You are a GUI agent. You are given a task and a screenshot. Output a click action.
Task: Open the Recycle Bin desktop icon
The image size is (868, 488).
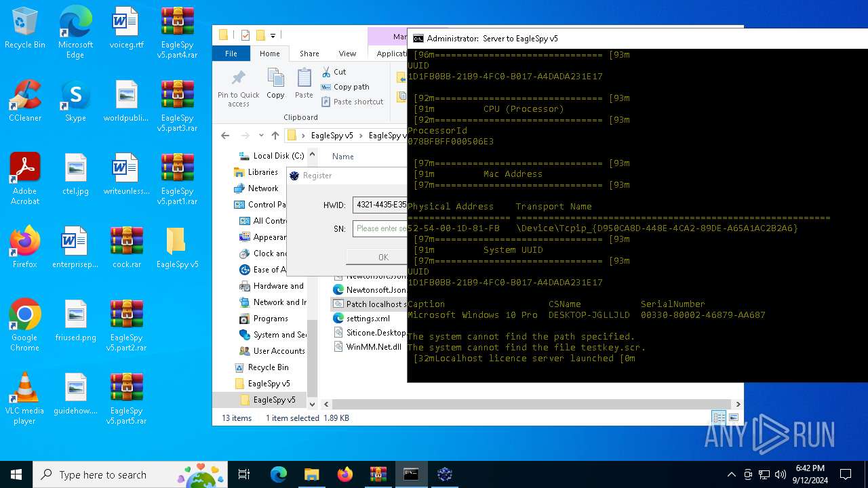25,28
